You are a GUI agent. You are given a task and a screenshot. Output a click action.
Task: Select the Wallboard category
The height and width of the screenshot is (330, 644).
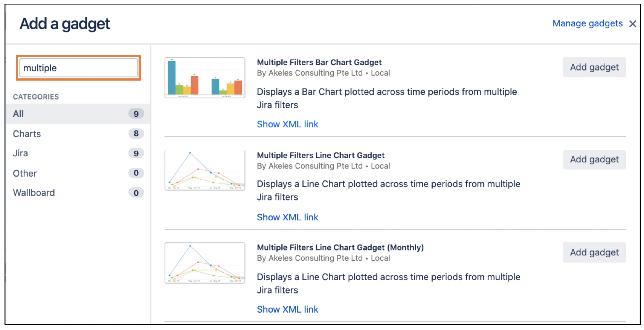(34, 192)
